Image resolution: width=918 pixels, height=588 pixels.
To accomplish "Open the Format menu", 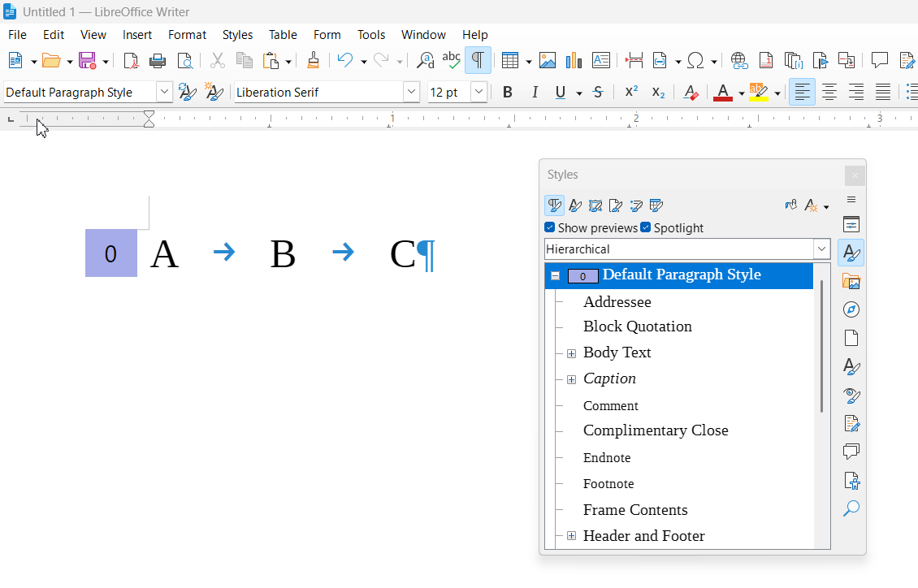I will (187, 34).
